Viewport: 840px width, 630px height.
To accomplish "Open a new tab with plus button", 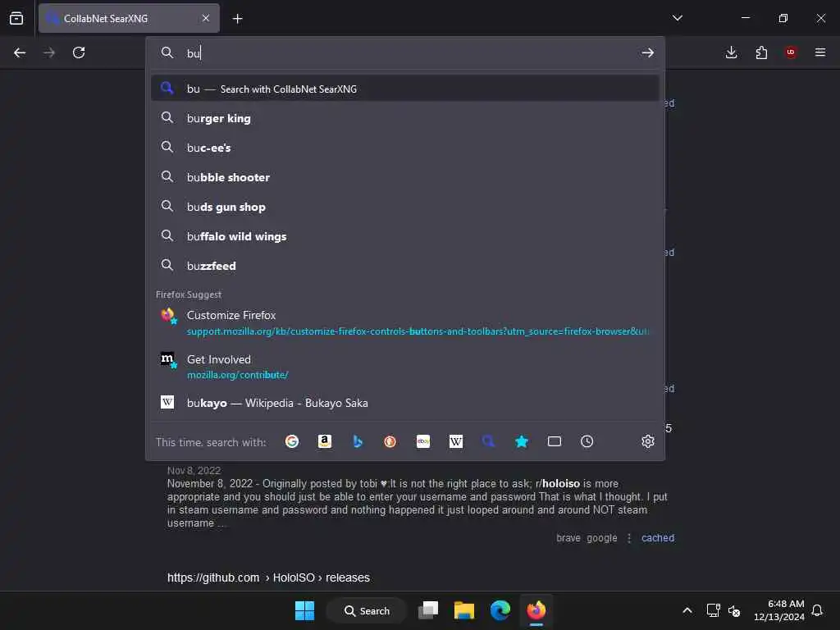I will (237, 19).
